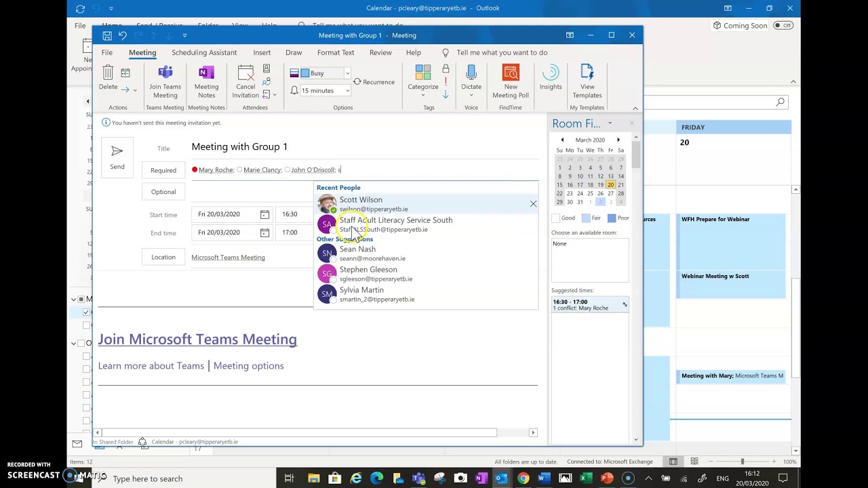Open the Format Text ribbon tab
The width and height of the screenshot is (868, 488).
click(335, 52)
